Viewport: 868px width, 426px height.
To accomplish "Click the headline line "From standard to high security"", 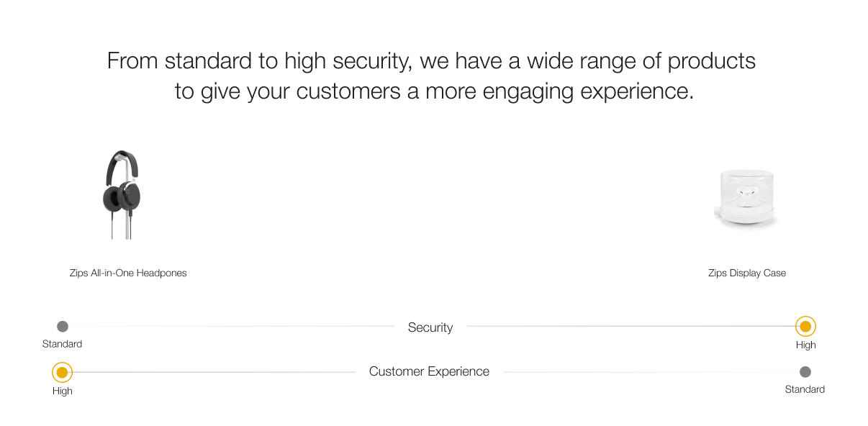I will coord(431,61).
